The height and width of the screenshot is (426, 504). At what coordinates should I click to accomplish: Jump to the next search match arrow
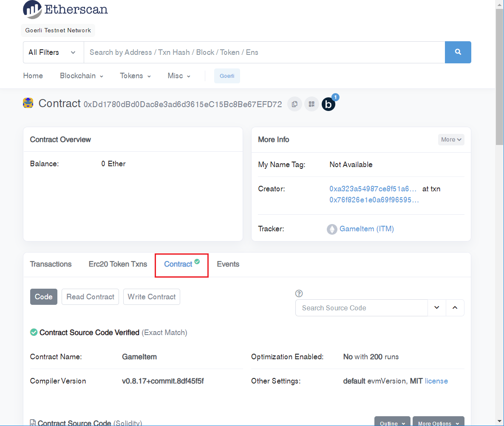pos(436,308)
